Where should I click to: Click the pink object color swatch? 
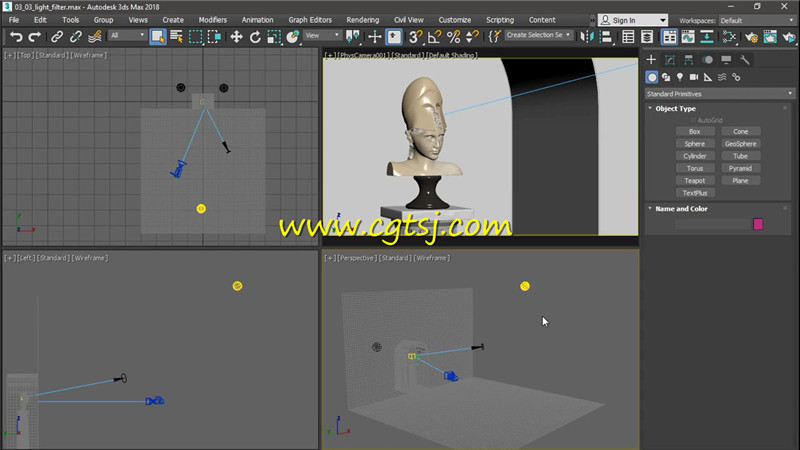pos(758,224)
